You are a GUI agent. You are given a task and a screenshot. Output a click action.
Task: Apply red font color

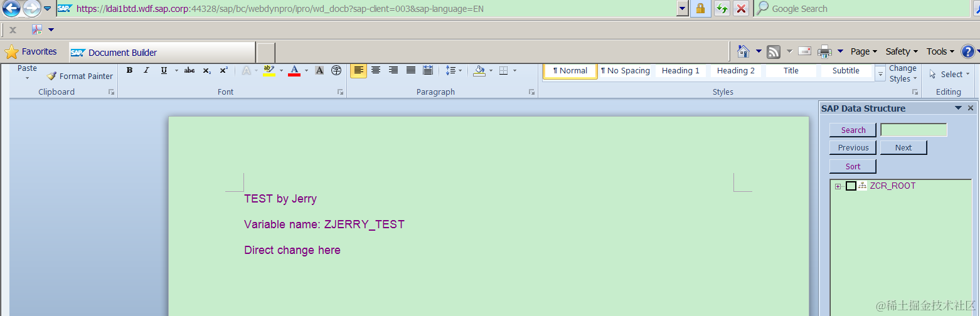pyautogui.click(x=294, y=70)
